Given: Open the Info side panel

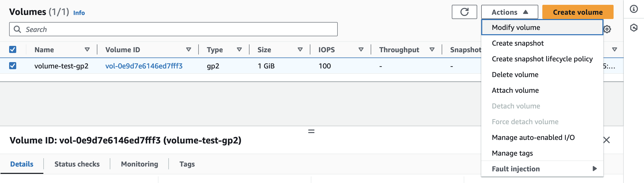Looking at the screenshot, I should [634, 8].
